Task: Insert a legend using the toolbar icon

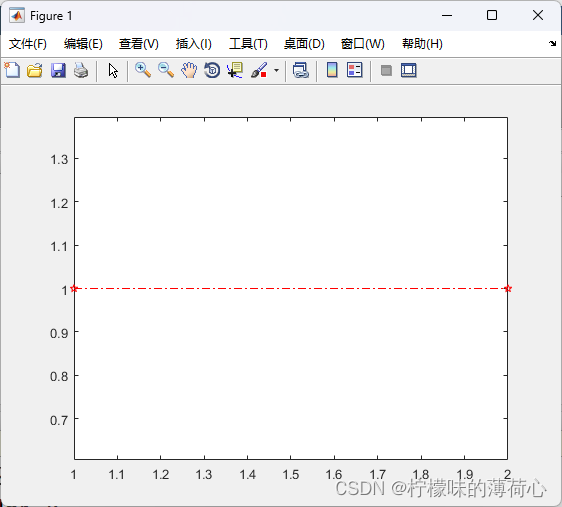Action: [x=355, y=70]
